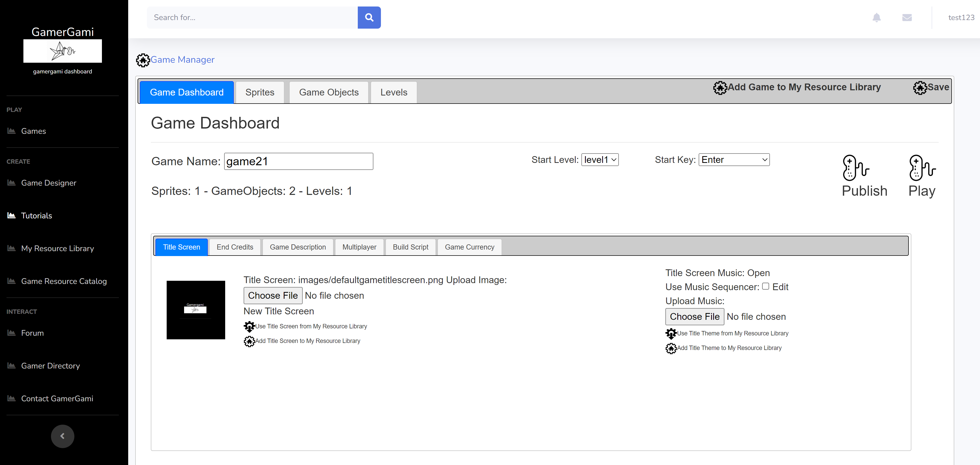Click the Game Name input field
This screenshot has height=465, width=980.
(x=298, y=162)
